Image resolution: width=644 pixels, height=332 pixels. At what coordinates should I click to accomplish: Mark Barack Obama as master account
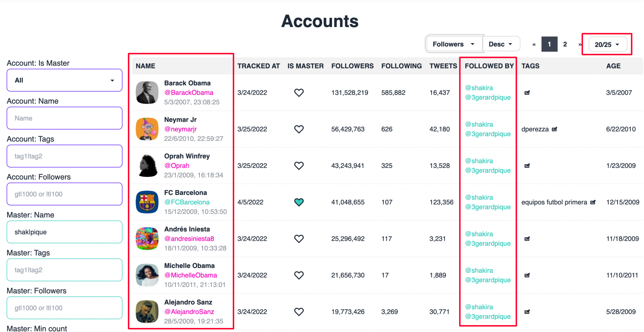299,92
